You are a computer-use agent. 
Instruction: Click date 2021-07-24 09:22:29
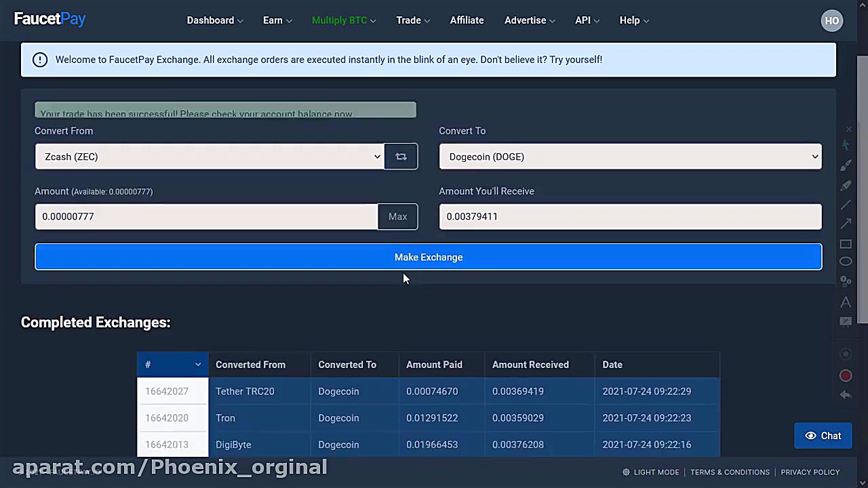[x=647, y=391]
